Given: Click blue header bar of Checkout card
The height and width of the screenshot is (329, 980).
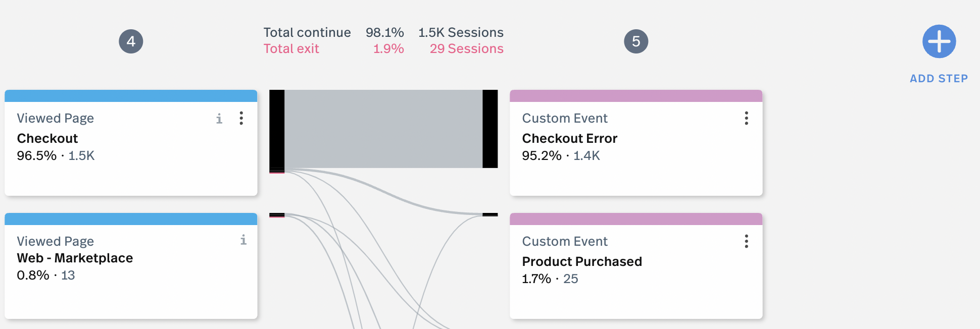Looking at the screenshot, I should click(131, 96).
